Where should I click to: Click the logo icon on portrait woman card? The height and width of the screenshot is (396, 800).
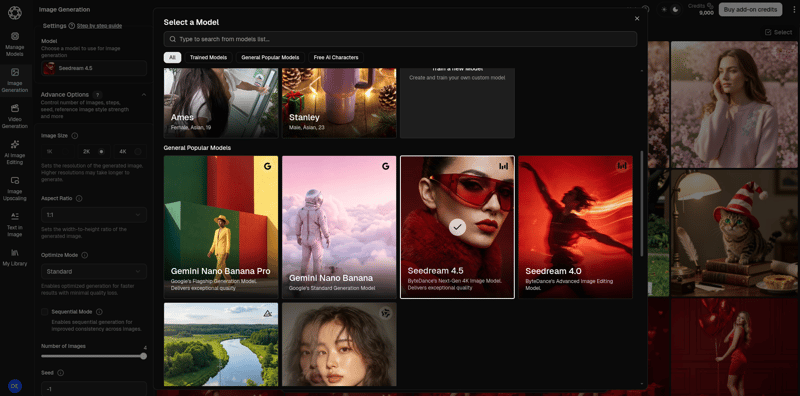click(x=386, y=313)
